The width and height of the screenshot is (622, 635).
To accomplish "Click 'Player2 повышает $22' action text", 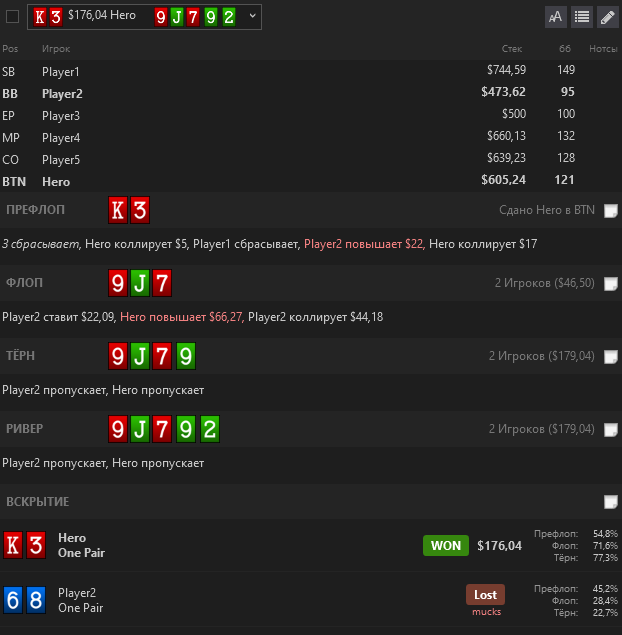I will point(364,244).
